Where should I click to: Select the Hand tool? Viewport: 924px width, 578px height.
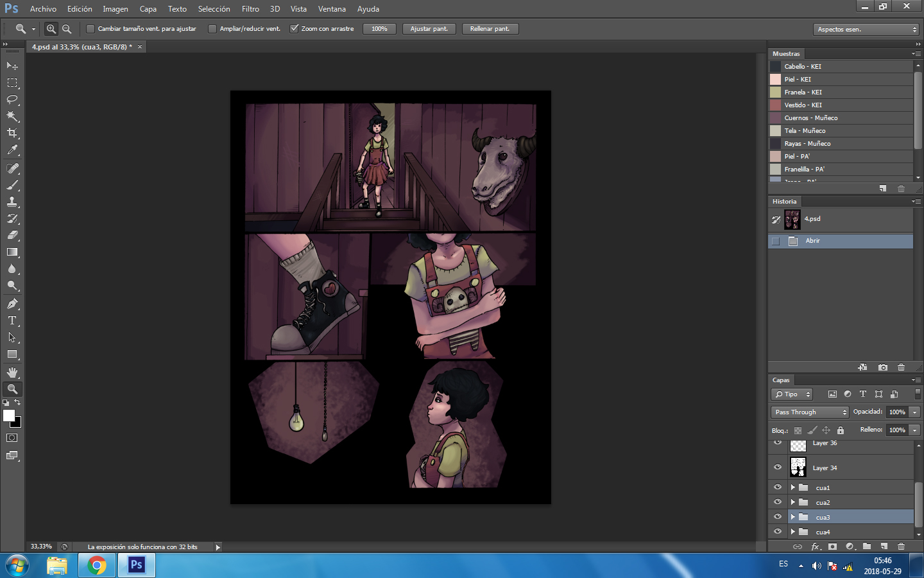coord(12,372)
